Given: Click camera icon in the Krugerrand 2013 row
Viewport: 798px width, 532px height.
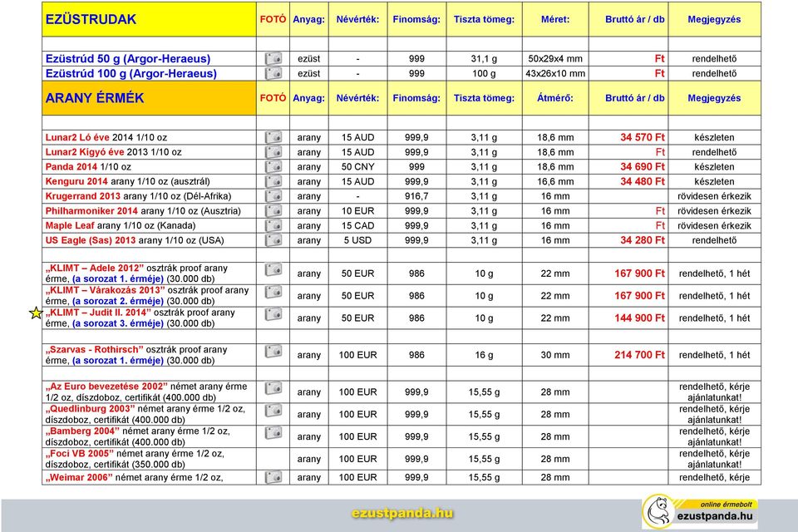Looking at the screenshot, I should (x=273, y=196).
